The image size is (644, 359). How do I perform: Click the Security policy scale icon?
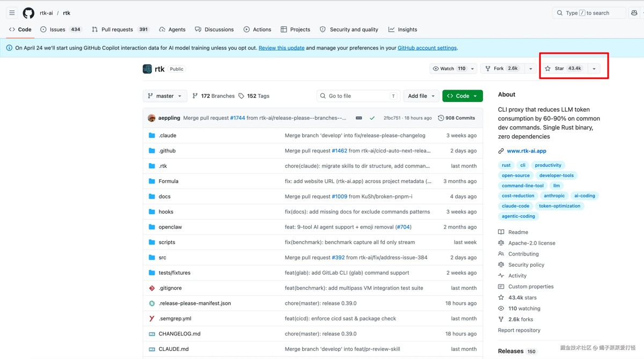tap(501, 265)
